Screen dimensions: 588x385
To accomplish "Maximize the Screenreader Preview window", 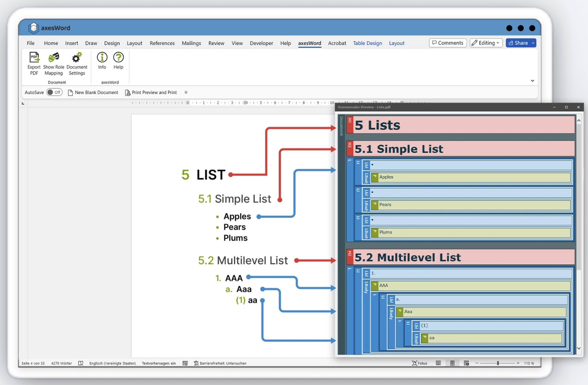I will tap(566, 107).
